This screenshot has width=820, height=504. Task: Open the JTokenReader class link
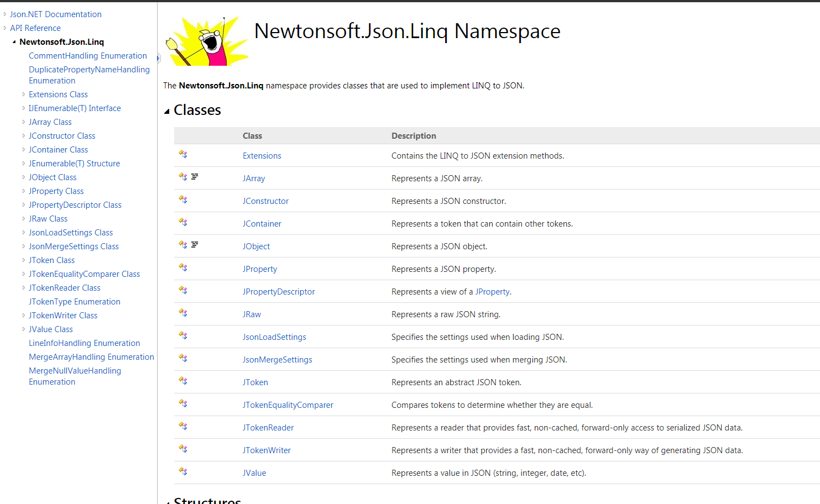(268, 427)
